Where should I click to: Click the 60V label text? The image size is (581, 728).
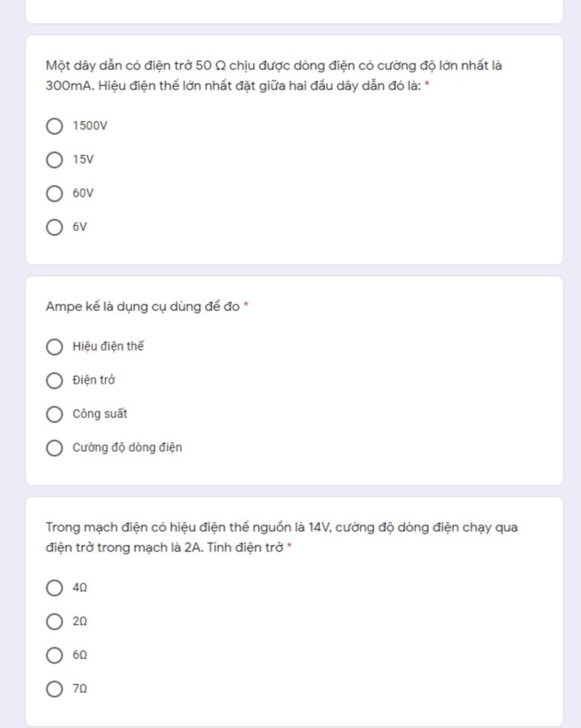pyautogui.click(x=83, y=194)
